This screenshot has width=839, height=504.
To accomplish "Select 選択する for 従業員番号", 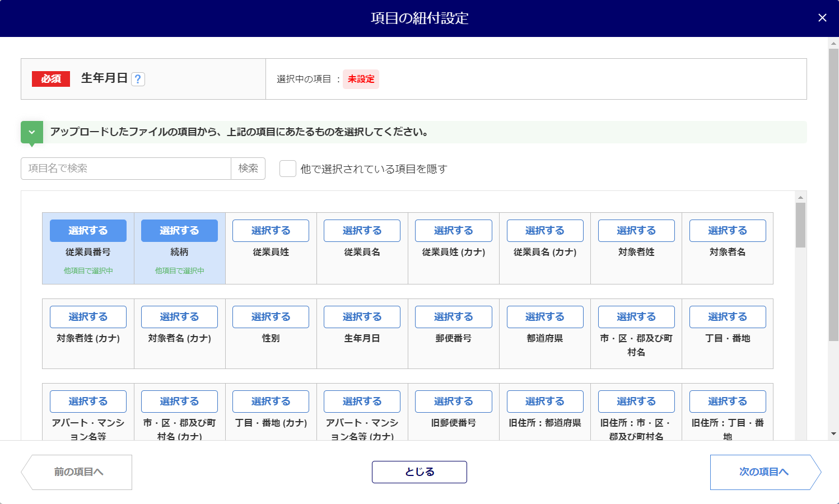I will (88, 231).
